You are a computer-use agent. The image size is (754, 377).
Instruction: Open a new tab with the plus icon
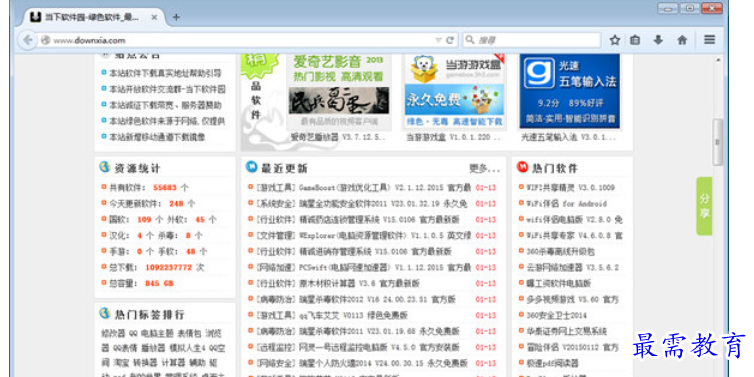pos(176,17)
